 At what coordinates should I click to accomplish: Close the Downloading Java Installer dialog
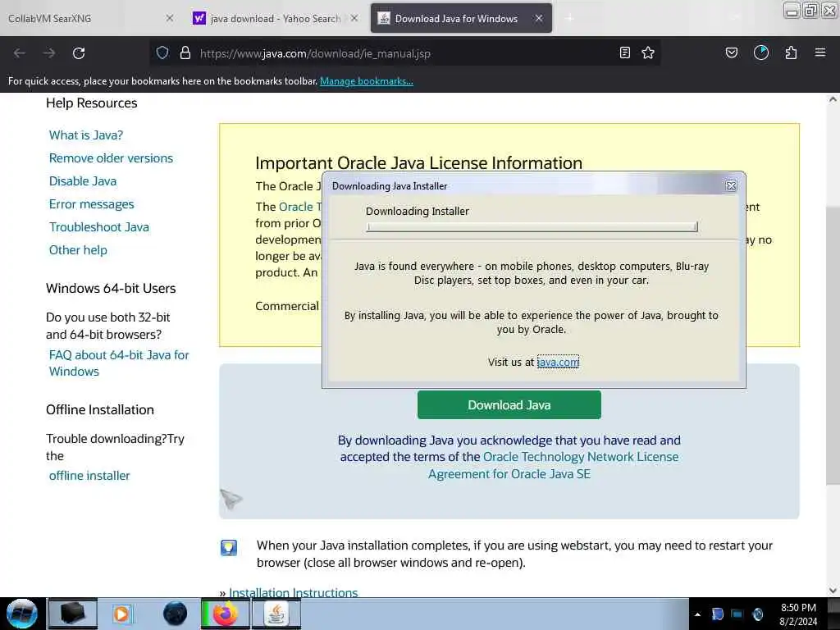coord(731,185)
